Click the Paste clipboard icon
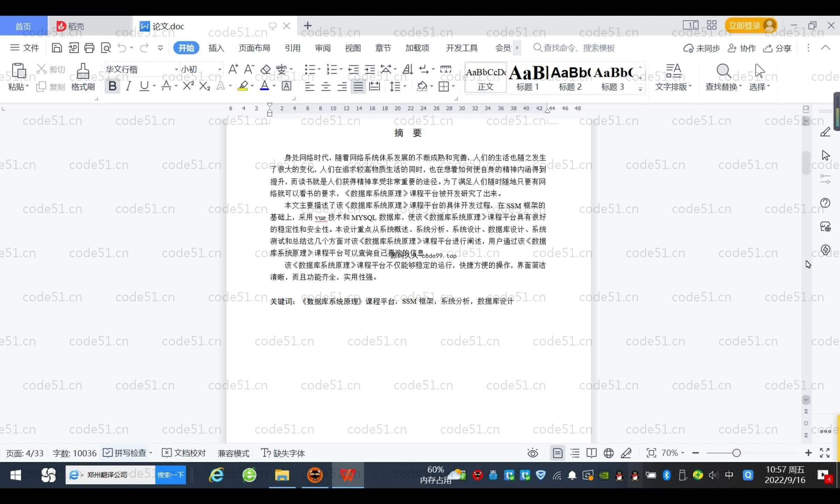The height and width of the screenshot is (504, 840). pos(19,71)
